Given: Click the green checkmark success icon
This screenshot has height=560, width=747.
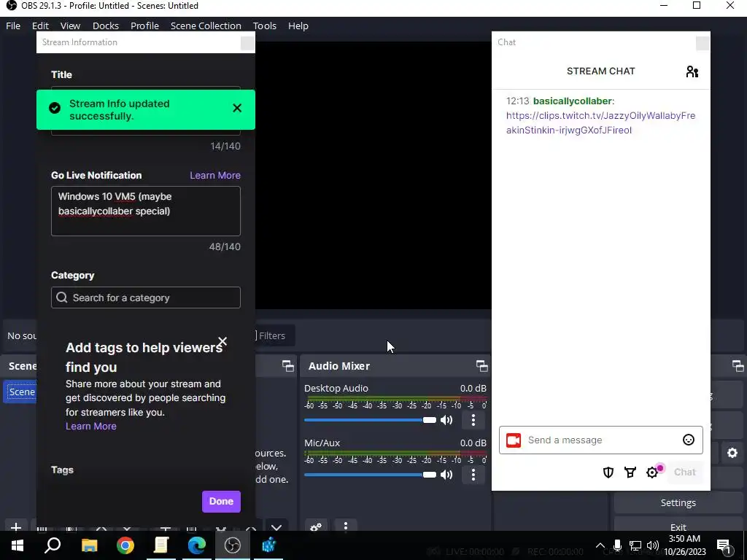Looking at the screenshot, I should (55, 108).
